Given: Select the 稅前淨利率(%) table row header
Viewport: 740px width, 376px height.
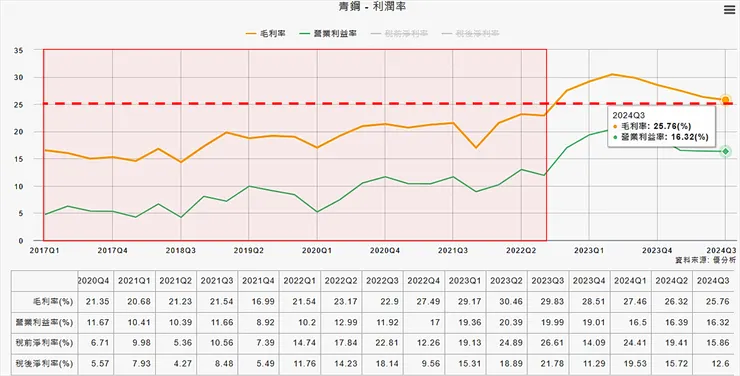Looking at the screenshot, I should pyautogui.click(x=44, y=343).
